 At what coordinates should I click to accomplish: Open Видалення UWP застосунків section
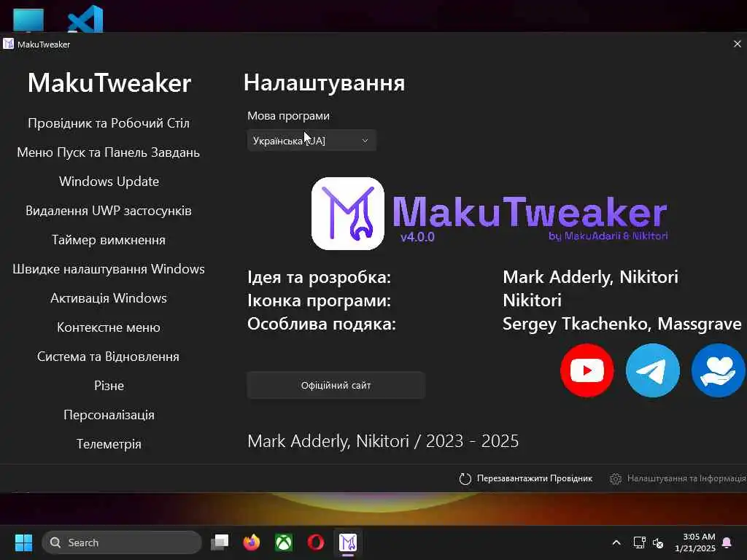(x=109, y=211)
